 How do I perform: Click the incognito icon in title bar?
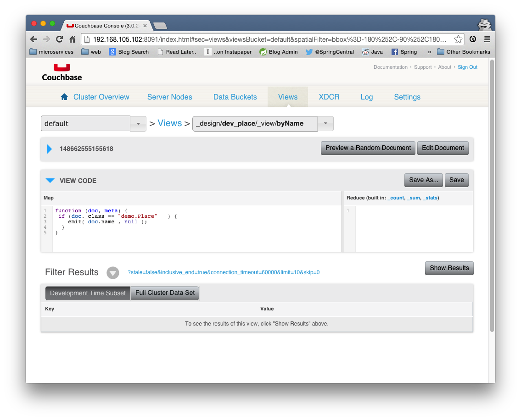tap(484, 25)
